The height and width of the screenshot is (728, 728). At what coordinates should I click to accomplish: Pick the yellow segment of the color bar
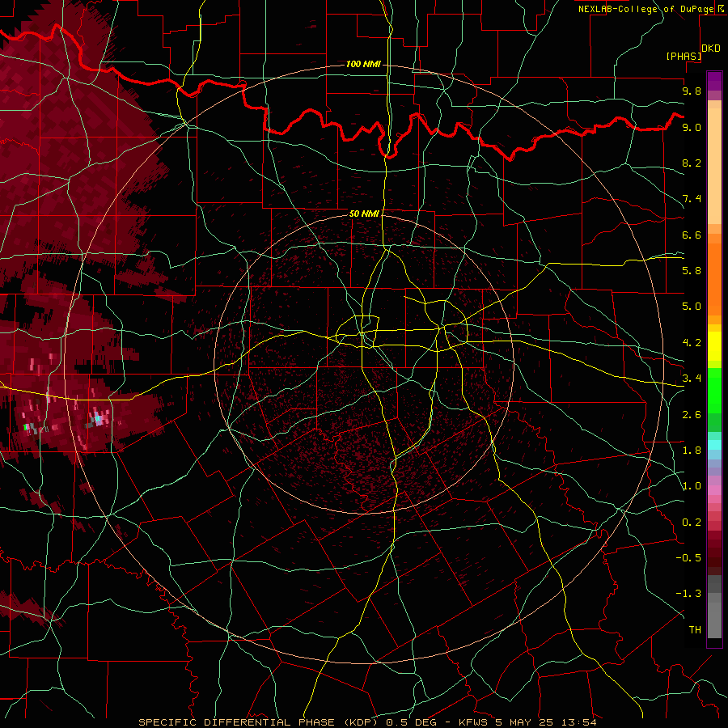click(714, 346)
